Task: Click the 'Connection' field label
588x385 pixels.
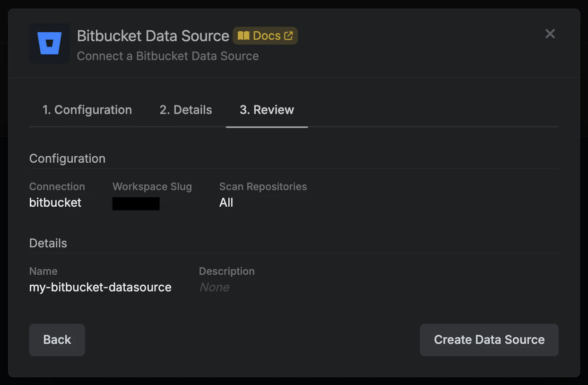Action: coord(57,186)
